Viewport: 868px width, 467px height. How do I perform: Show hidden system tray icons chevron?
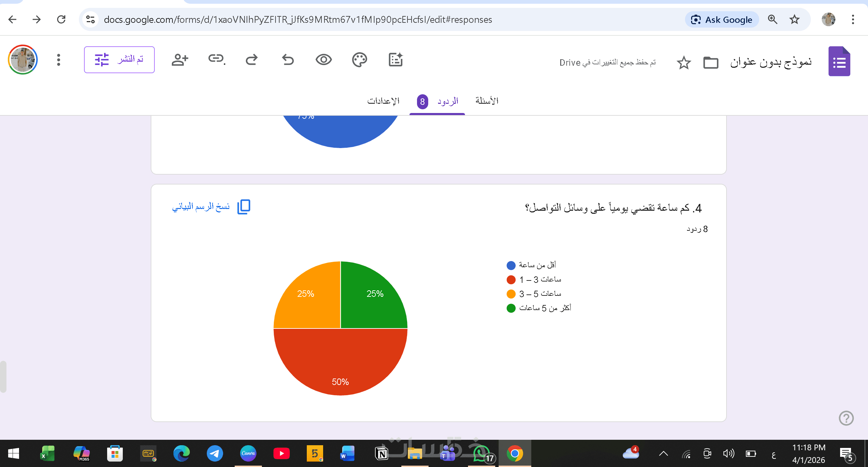tap(663, 453)
